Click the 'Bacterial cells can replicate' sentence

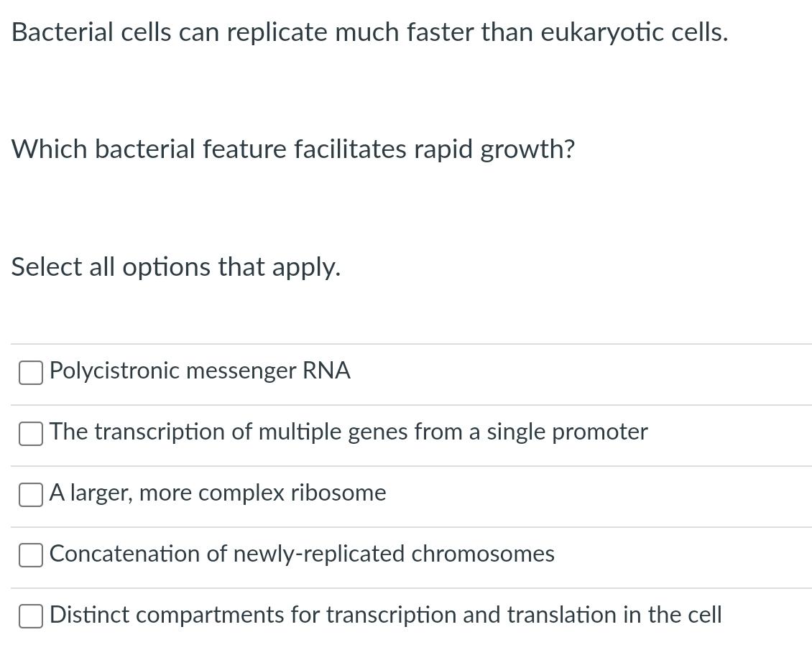(x=369, y=32)
